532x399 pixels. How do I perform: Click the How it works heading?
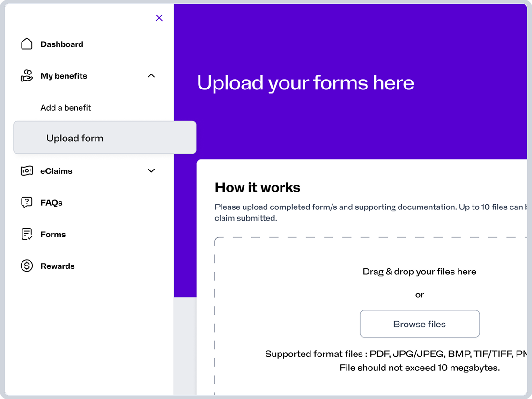click(x=258, y=187)
